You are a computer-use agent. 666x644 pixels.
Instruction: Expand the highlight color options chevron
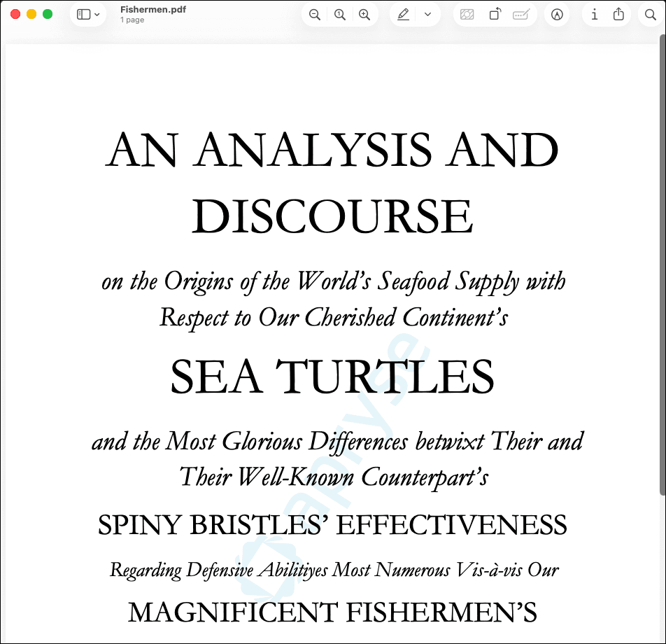coord(427,15)
